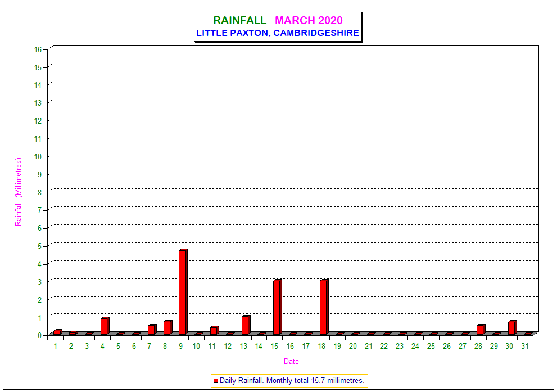
Task: Click the x-axis date label 19
Action: [337, 346]
